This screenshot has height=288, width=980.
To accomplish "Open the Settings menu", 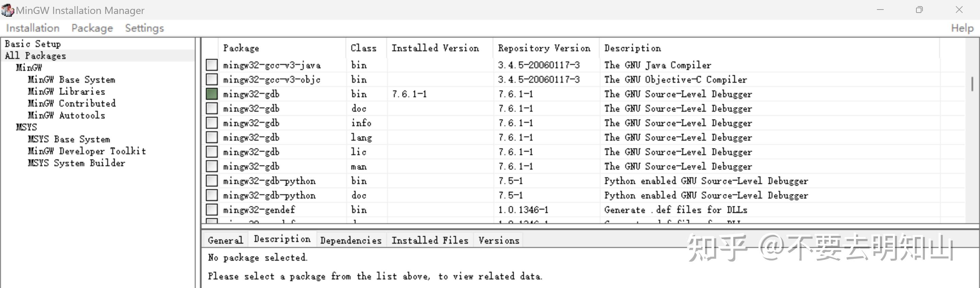I will 144,28.
